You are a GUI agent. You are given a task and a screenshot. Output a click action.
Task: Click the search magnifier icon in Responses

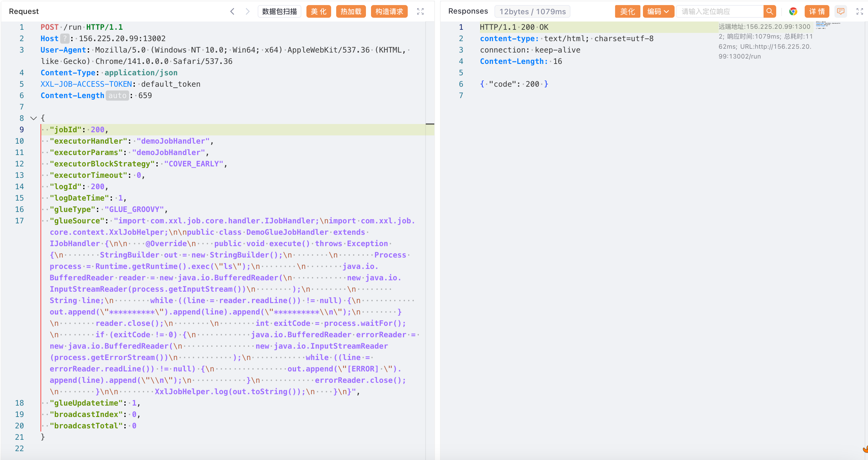click(769, 11)
